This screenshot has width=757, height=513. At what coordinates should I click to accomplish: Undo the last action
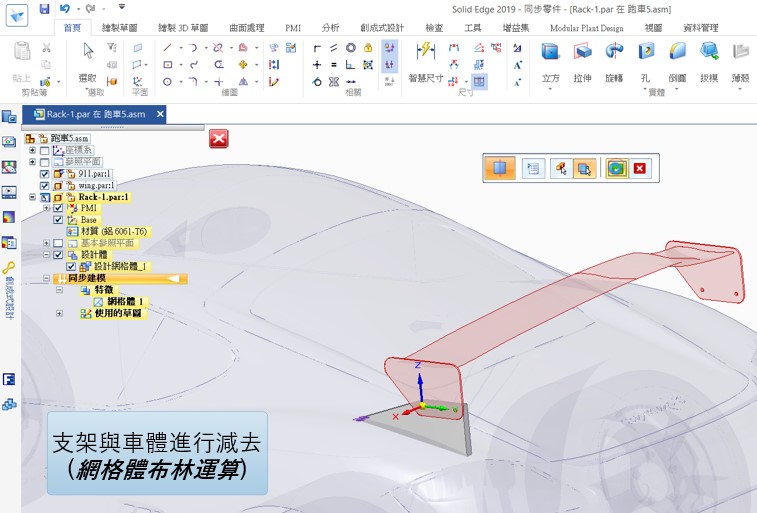[65, 8]
